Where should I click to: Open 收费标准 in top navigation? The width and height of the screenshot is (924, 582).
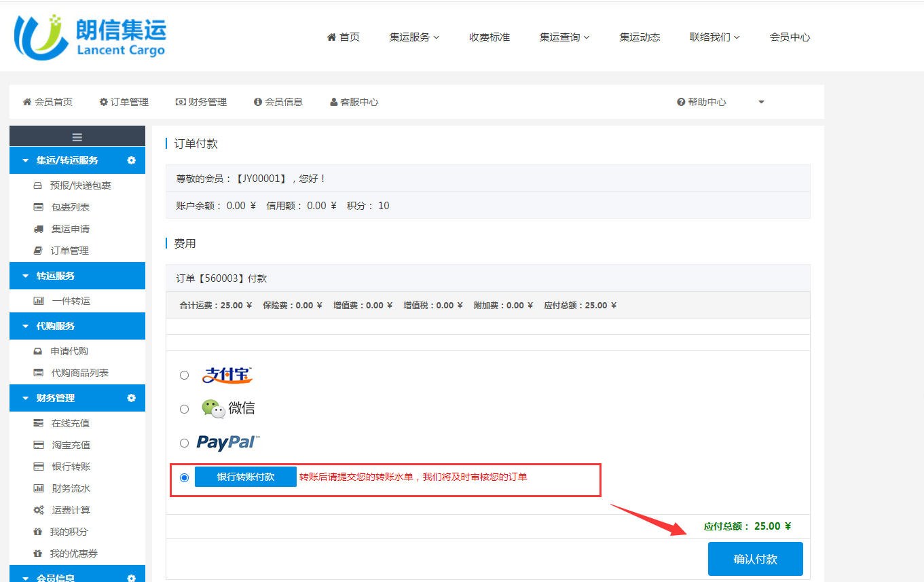pyautogui.click(x=489, y=37)
